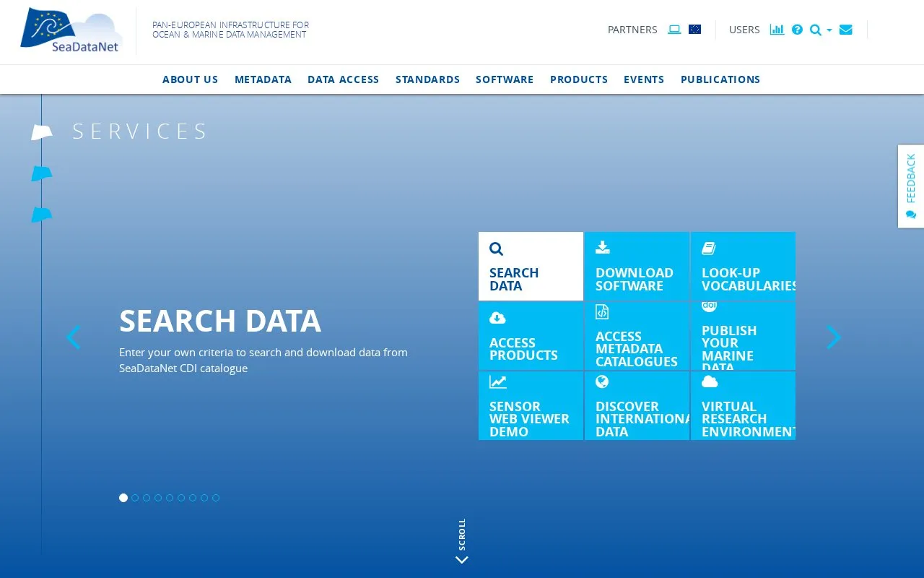Open the Partners laptop icon link

coord(674,30)
